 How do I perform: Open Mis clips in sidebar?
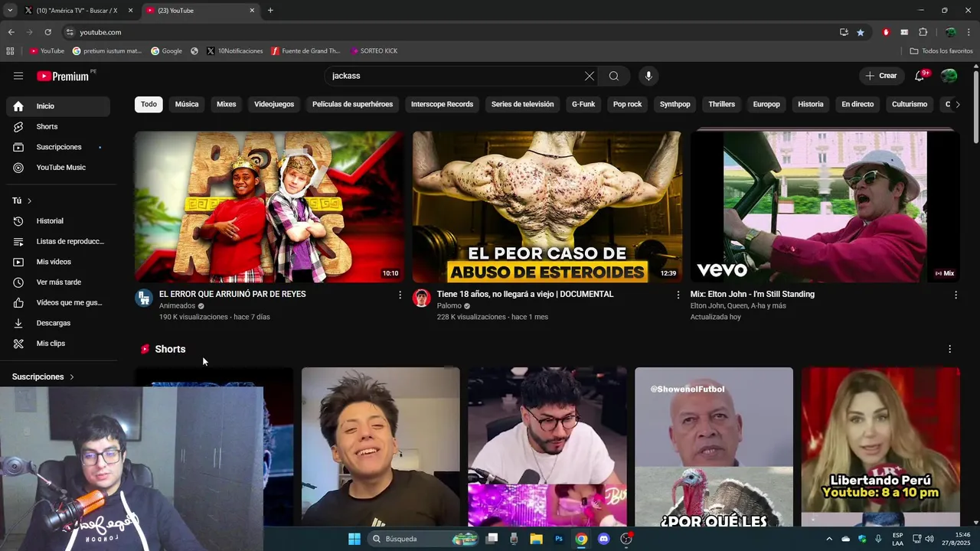58,344
